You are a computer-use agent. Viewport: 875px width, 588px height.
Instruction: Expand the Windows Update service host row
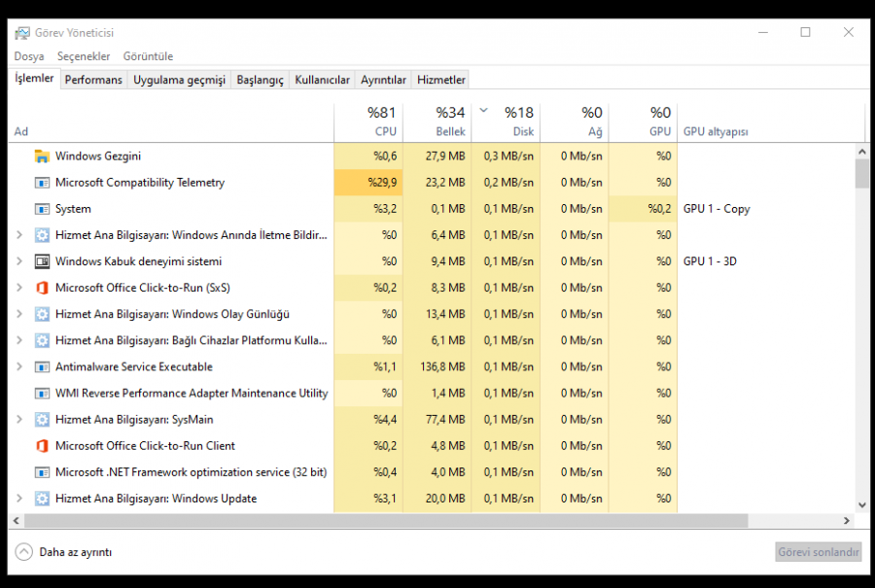[19, 499]
